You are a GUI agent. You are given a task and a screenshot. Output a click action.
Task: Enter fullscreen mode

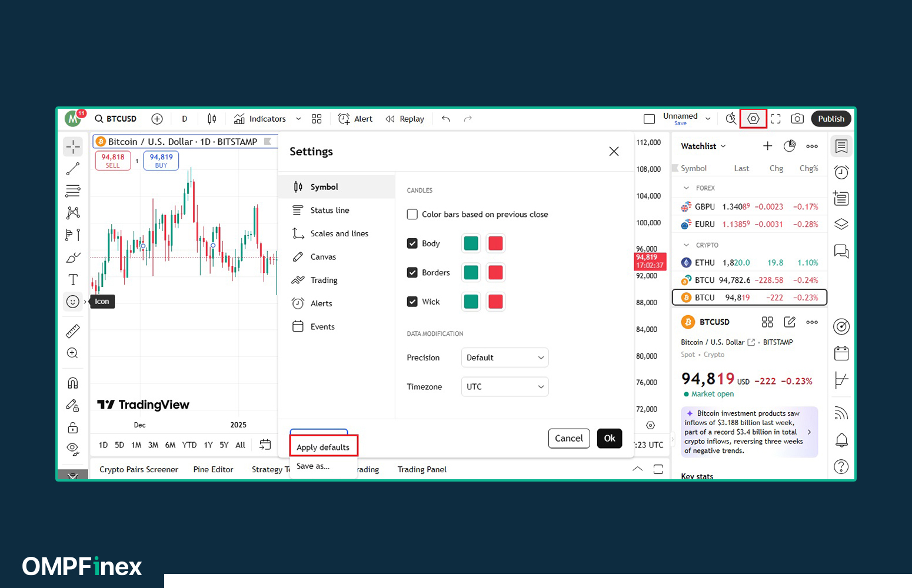pyautogui.click(x=775, y=119)
